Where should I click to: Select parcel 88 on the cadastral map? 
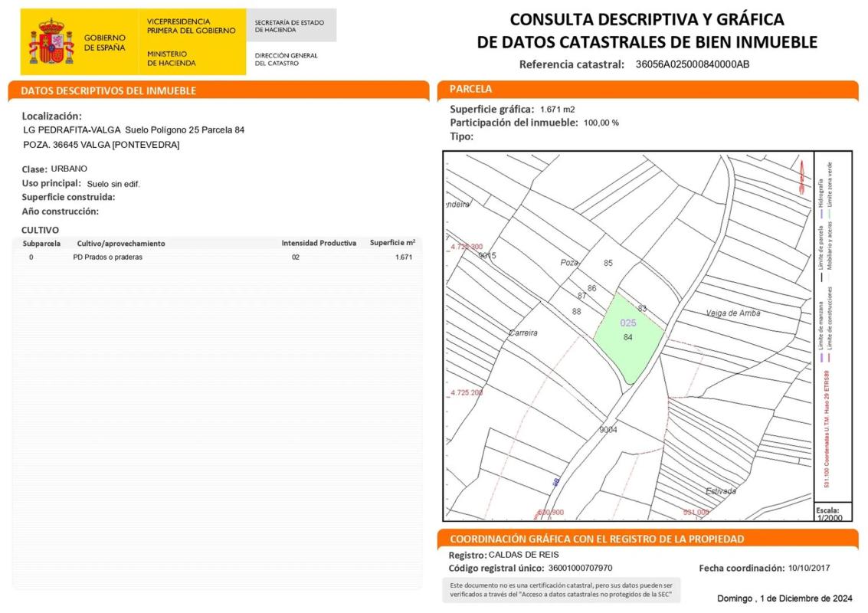tap(576, 311)
